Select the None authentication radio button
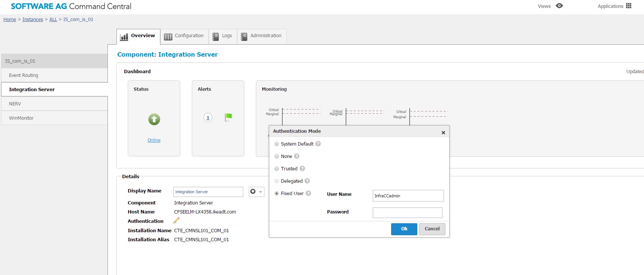This screenshot has width=644, height=275. [277, 156]
